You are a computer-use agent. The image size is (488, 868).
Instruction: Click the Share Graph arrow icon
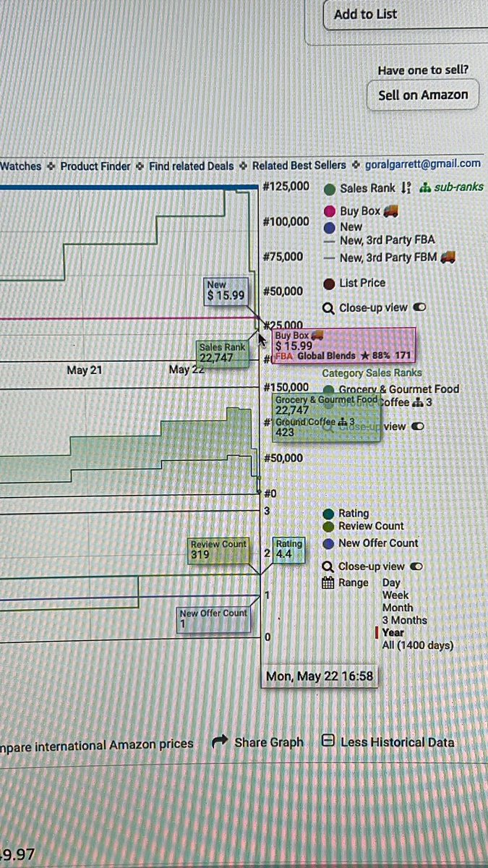(220, 742)
